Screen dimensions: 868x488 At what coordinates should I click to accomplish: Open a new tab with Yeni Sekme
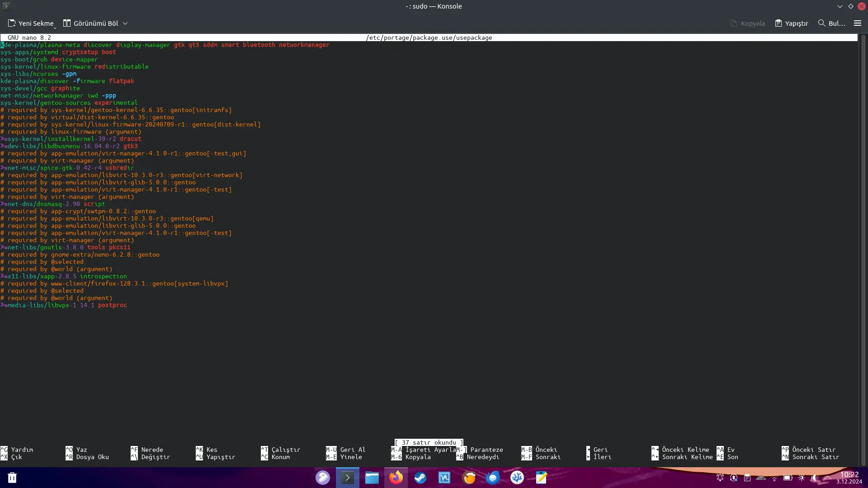(31, 23)
